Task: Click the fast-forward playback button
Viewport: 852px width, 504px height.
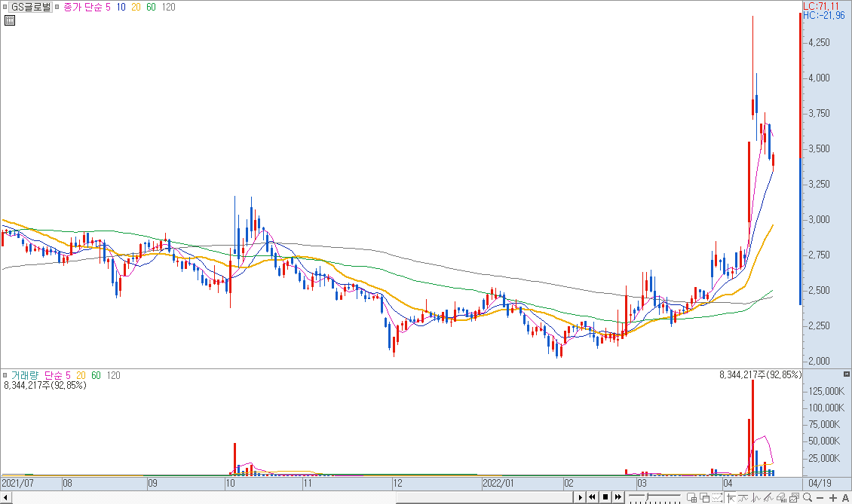Action: click(x=618, y=497)
